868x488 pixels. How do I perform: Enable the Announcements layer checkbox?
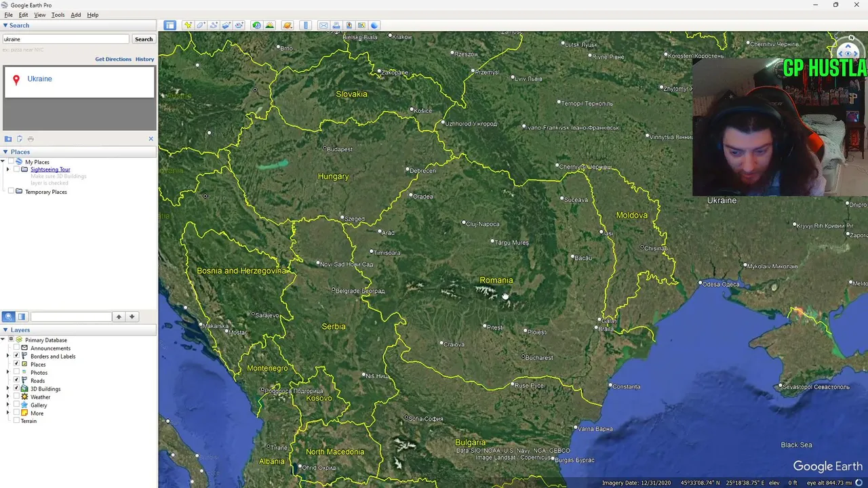[x=16, y=348]
